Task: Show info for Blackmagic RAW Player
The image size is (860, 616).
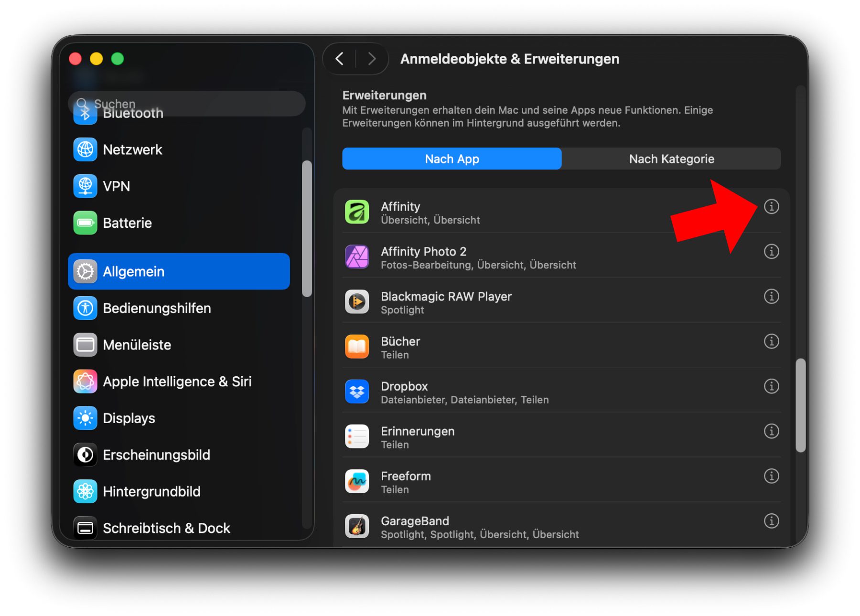Action: [771, 297]
